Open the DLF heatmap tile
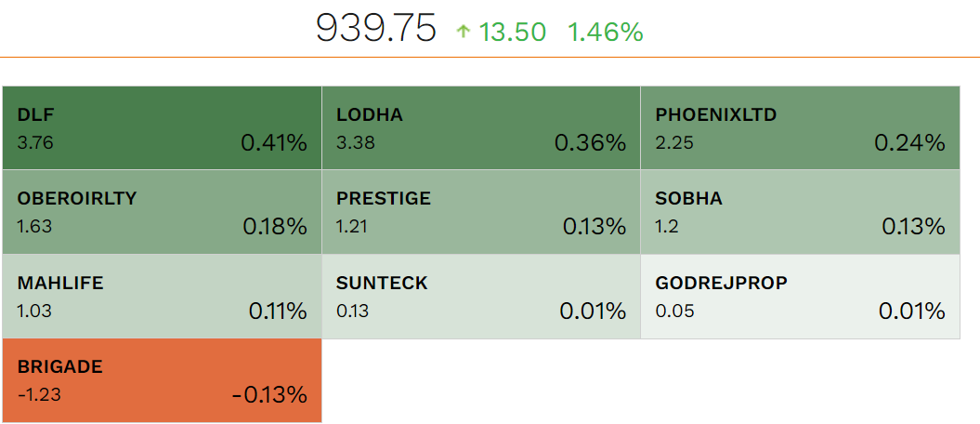The image size is (980, 424). pos(162,128)
